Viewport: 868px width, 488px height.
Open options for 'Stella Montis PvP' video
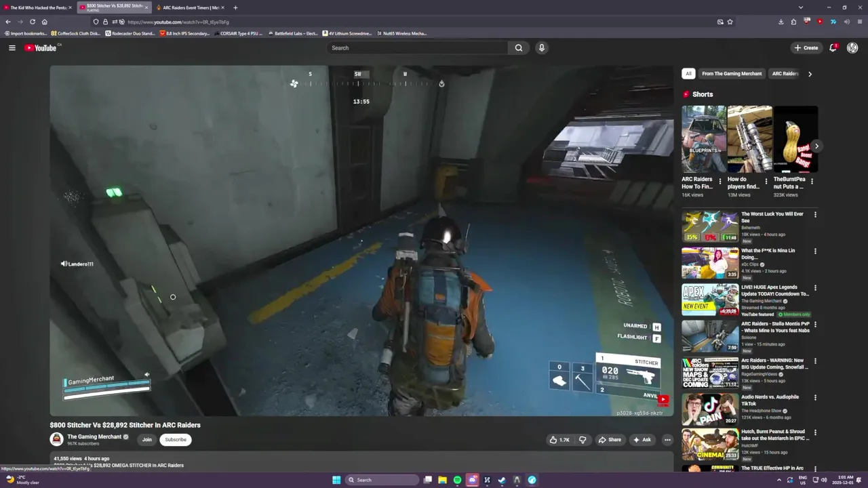(815, 325)
